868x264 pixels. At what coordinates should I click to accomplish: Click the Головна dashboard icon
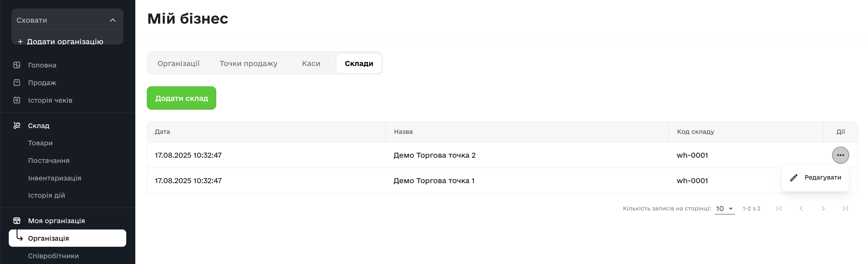click(x=17, y=65)
